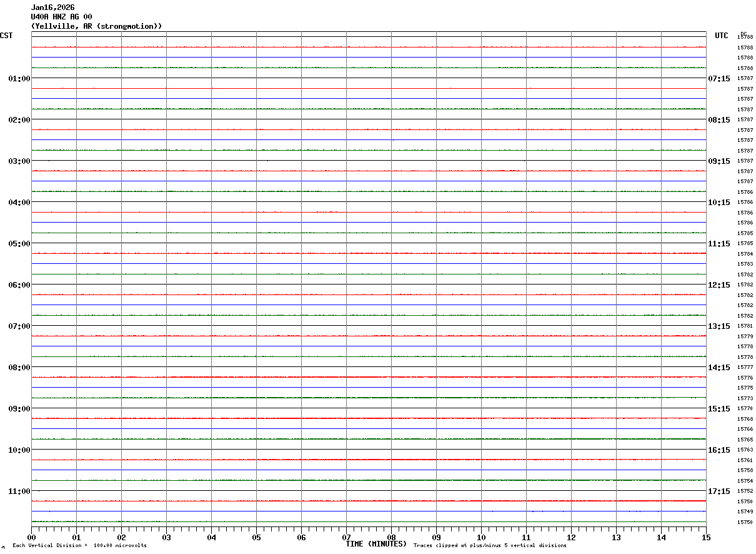Click minute tick 05 on the bottom axis

click(x=256, y=537)
